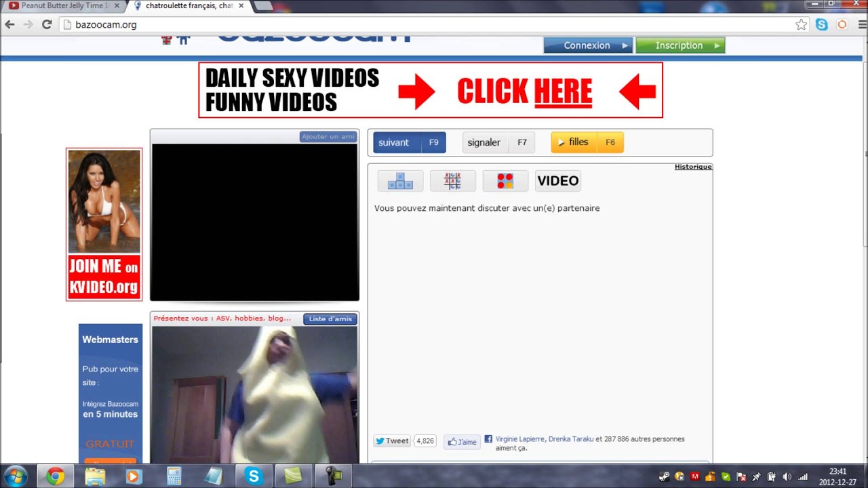Bookmark this page with the star
The width and height of the screenshot is (868, 488).
click(802, 24)
